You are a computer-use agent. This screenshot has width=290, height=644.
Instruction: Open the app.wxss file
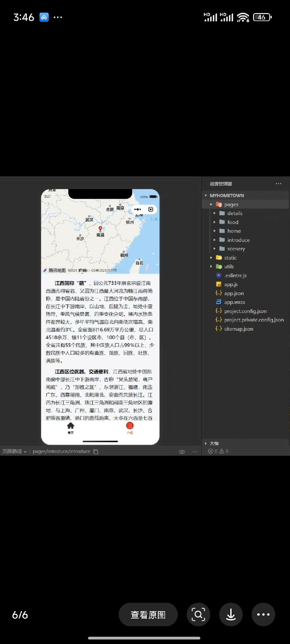pos(235,302)
